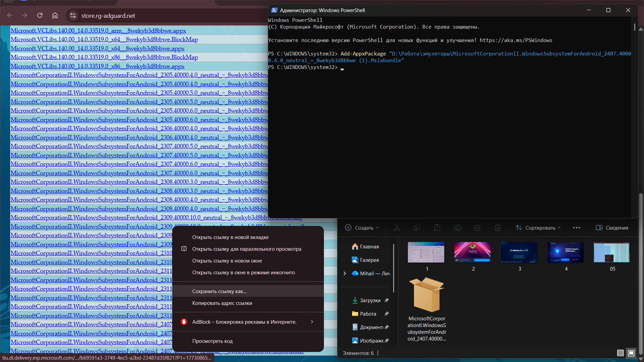Open the Загрузки folder in sidebar
Viewport: 644px width, 362px height.
(370, 300)
